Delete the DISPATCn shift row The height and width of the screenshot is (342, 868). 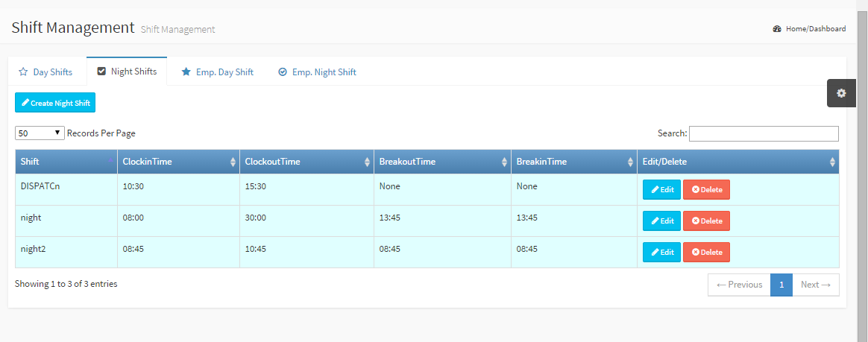click(706, 190)
